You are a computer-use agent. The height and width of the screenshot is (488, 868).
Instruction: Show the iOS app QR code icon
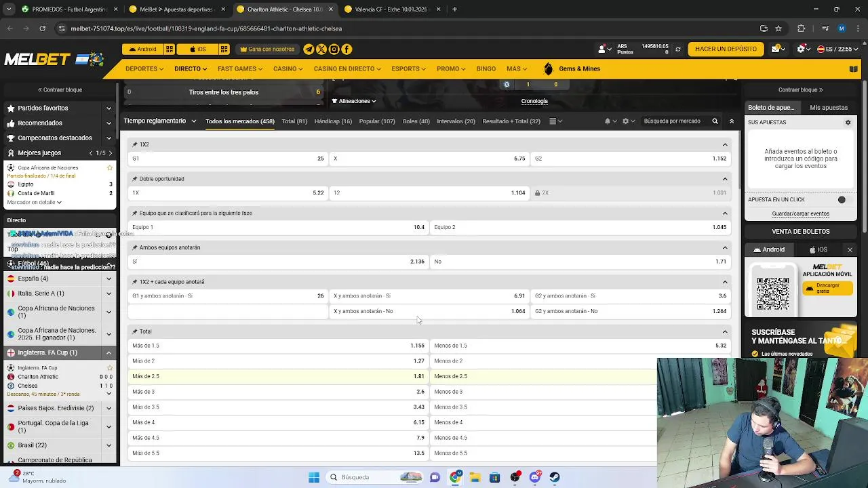tap(224, 49)
